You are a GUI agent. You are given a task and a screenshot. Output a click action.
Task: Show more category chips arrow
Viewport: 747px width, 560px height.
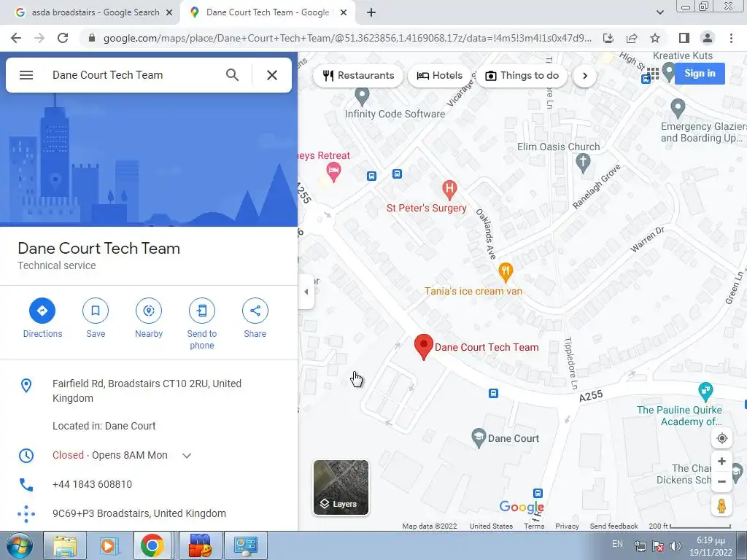tap(585, 76)
